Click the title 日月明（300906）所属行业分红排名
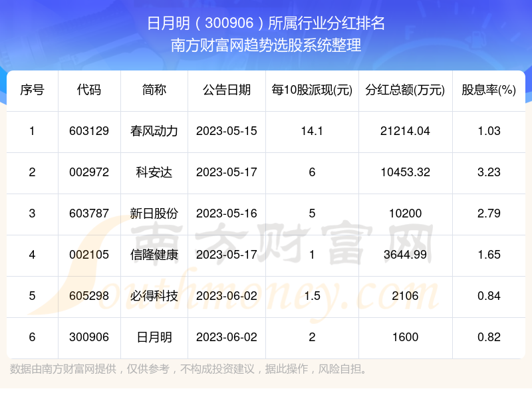The height and width of the screenshot is (403, 532). point(266,23)
